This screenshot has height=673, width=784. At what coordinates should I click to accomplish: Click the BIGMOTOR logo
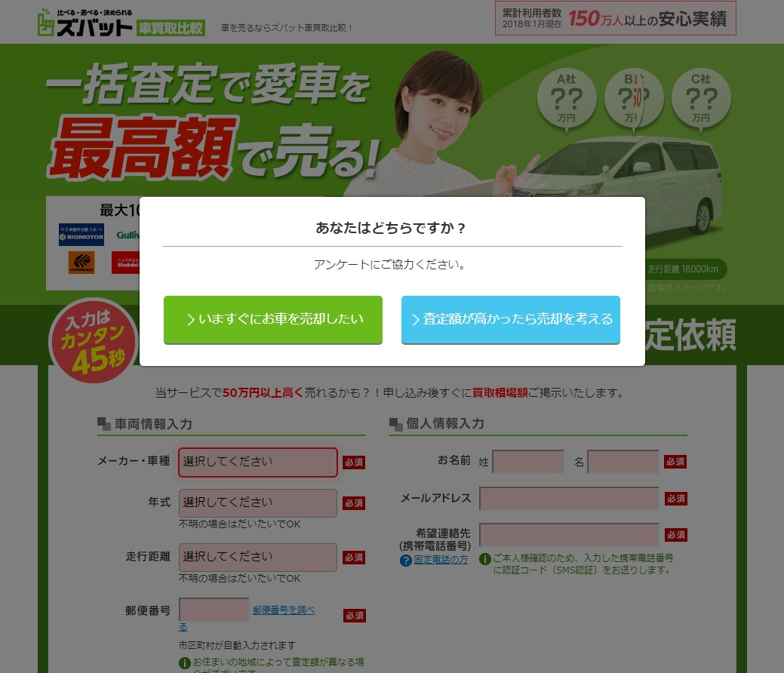pyautogui.click(x=81, y=235)
